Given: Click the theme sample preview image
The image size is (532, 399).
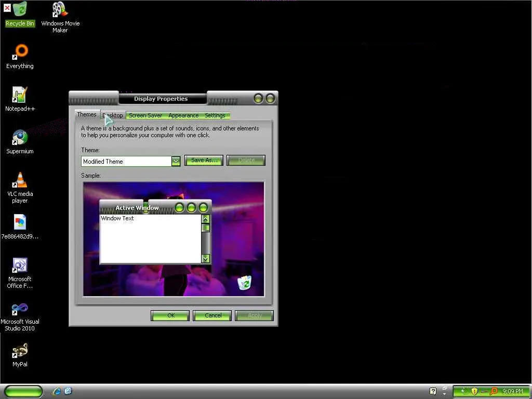Looking at the screenshot, I should pyautogui.click(x=174, y=239).
